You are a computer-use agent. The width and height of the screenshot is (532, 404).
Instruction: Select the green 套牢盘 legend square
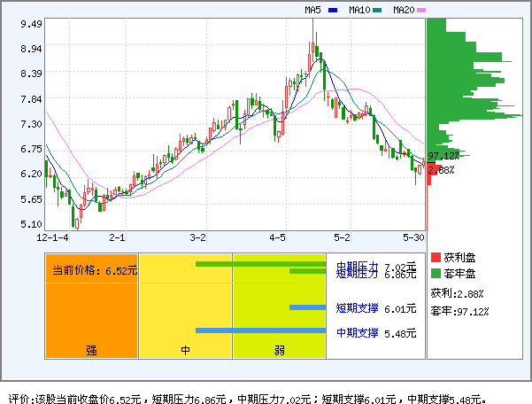(x=436, y=272)
